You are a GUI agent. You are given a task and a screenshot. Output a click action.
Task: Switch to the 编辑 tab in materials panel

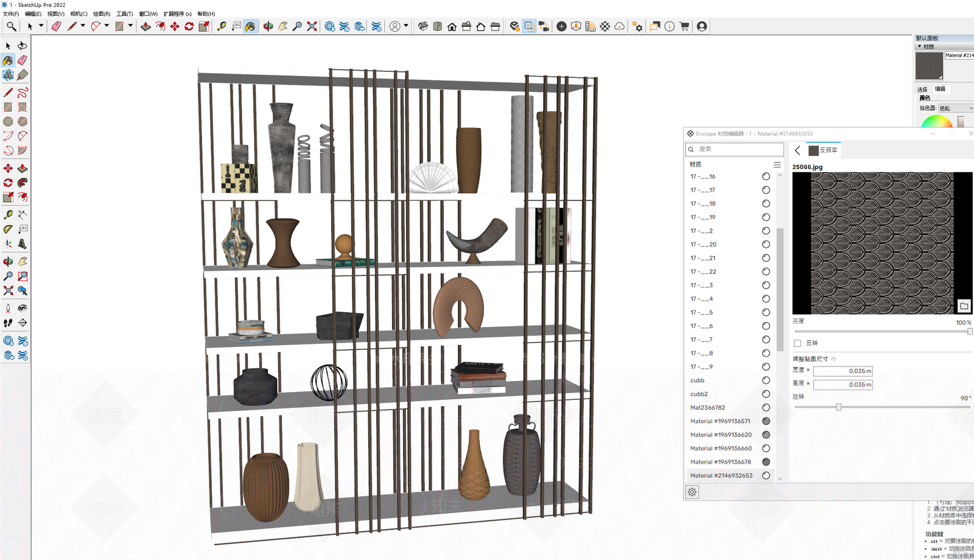[x=941, y=89]
